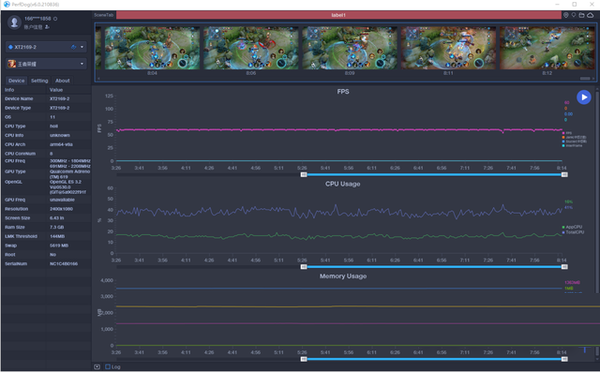Click the pin marker icon in toolbar
This screenshot has height=372, width=600.
[x=574, y=15]
